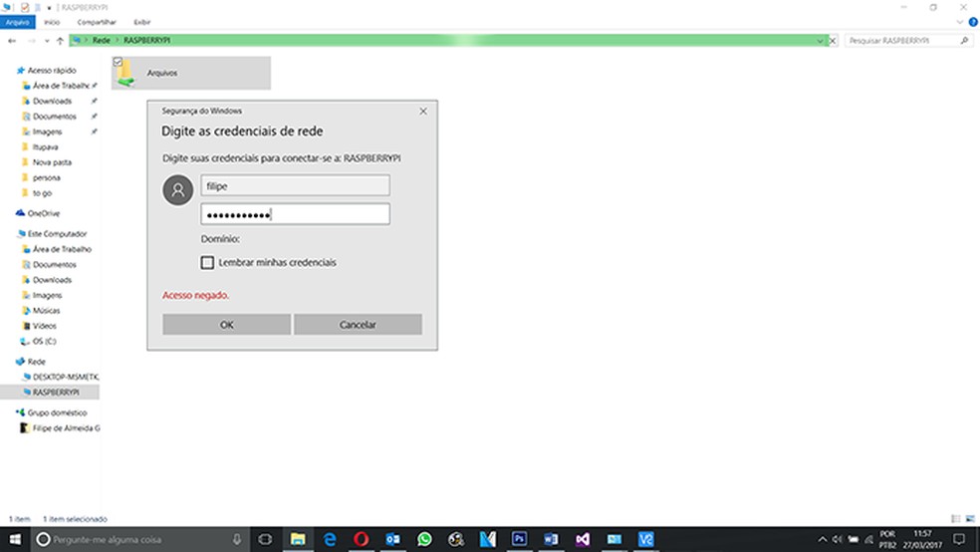Open the Action Center notifications icon
The image size is (980, 552).
click(959, 539)
